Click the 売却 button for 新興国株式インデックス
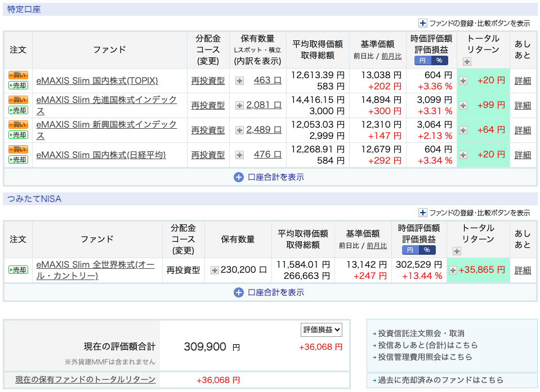Viewport: 540px width, 392px height. pyautogui.click(x=18, y=135)
